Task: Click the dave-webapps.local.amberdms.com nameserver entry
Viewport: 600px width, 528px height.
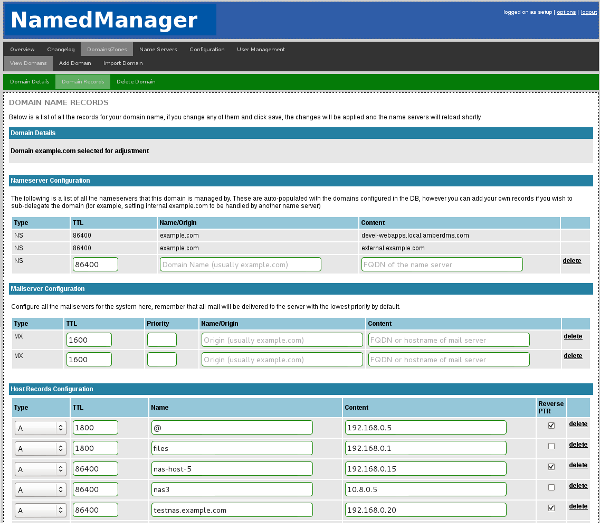Action: point(415,236)
